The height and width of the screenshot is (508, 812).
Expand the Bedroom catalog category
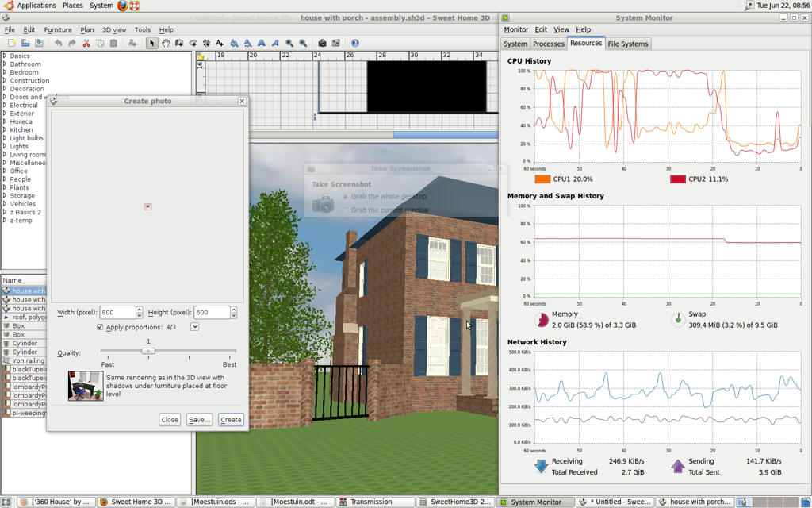[5, 72]
